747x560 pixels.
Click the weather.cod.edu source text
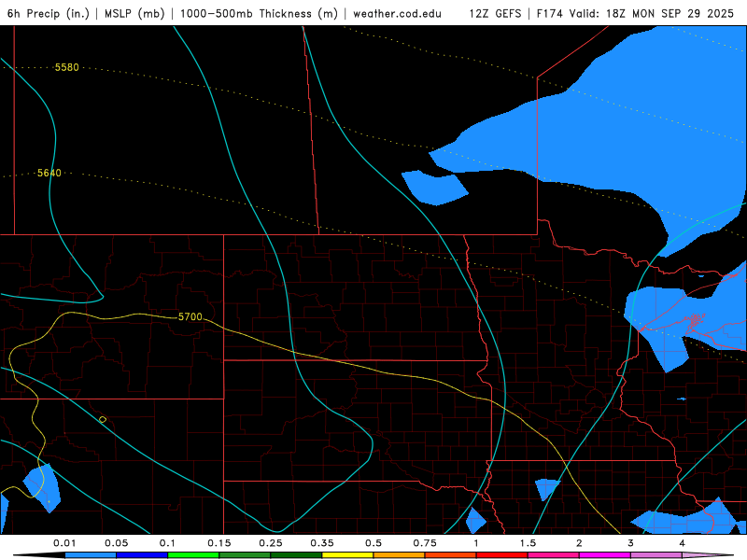pyautogui.click(x=397, y=13)
